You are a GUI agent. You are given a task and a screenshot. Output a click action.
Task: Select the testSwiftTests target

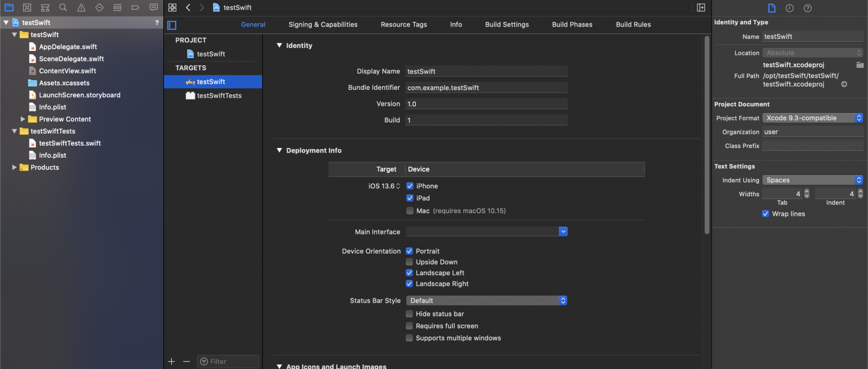219,95
